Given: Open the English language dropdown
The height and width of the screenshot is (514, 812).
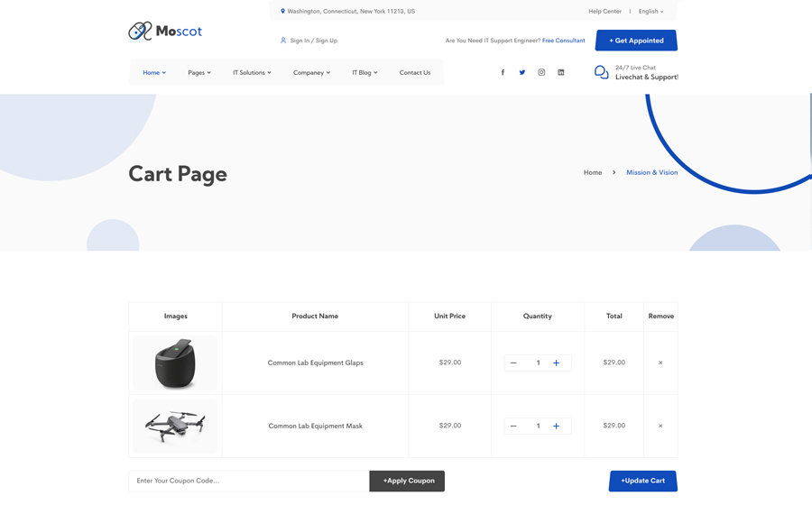Looking at the screenshot, I should click(x=651, y=12).
